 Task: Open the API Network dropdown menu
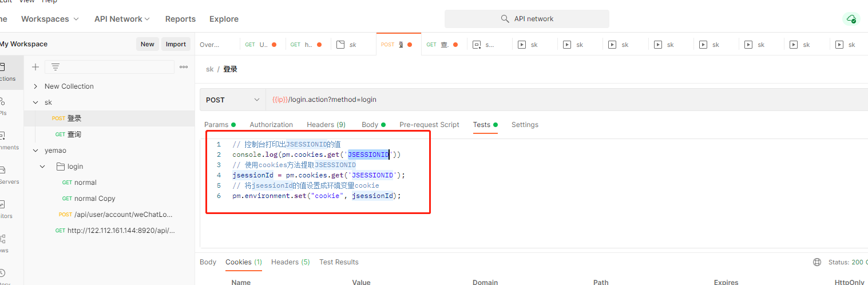click(x=122, y=19)
